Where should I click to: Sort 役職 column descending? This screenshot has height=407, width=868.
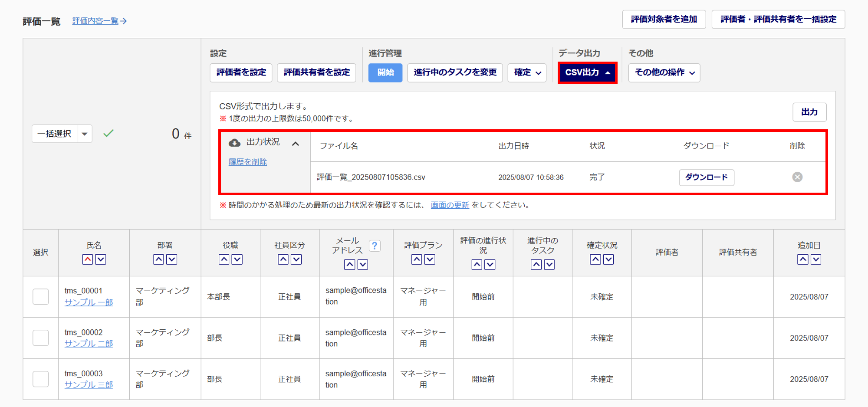pos(237,259)
